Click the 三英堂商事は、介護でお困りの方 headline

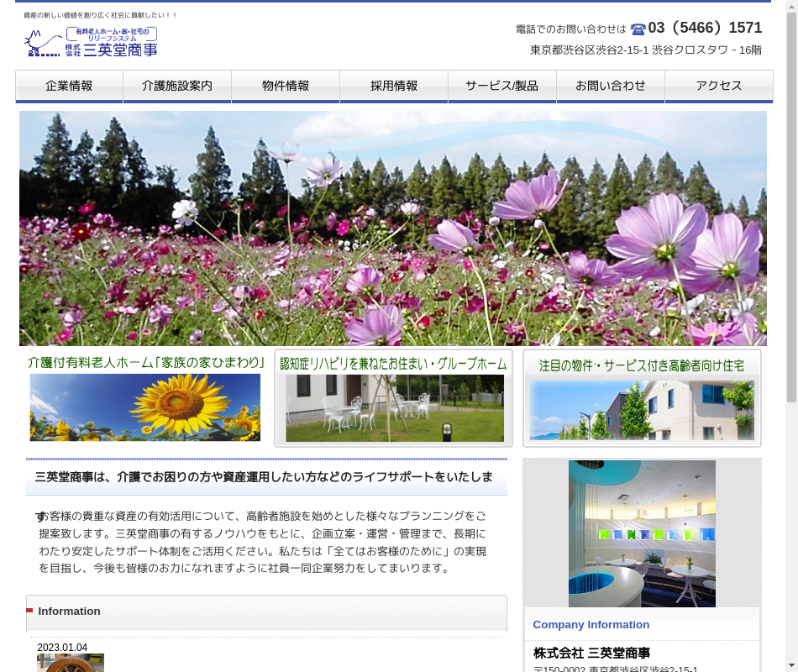coord(264,477)
